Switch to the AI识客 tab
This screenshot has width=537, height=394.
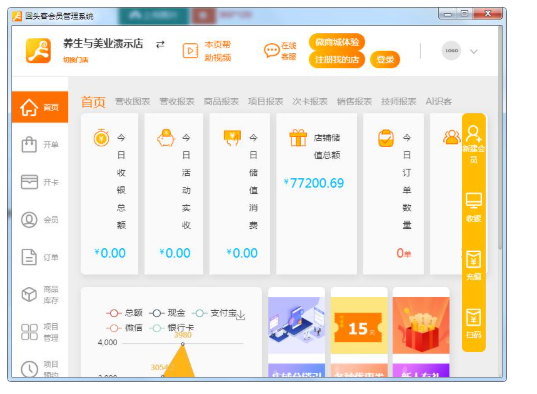439,101
